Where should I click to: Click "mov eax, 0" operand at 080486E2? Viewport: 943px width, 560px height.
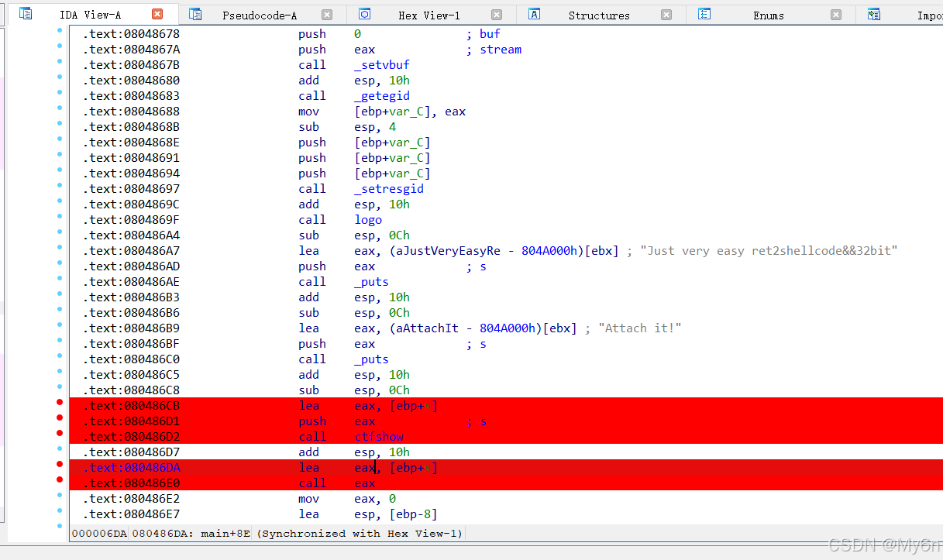pos(375,499)
